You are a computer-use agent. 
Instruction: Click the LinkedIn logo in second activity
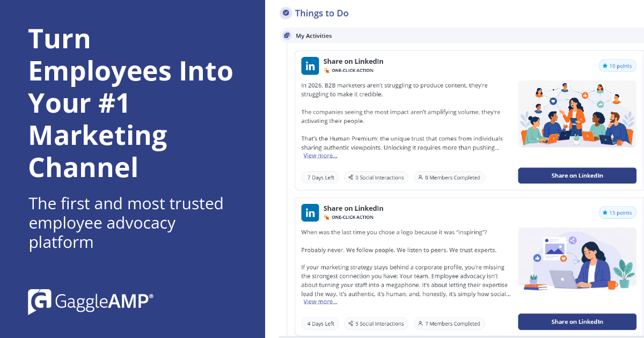coord(310,212)
